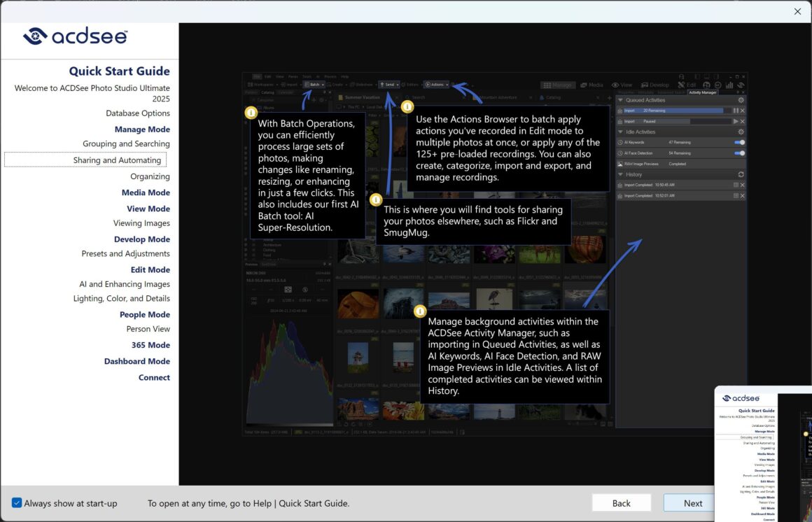The height and width of the screenshot is (522, 812).
Task: Toggle the AI Keywords switch
Action: coord(739,143)
